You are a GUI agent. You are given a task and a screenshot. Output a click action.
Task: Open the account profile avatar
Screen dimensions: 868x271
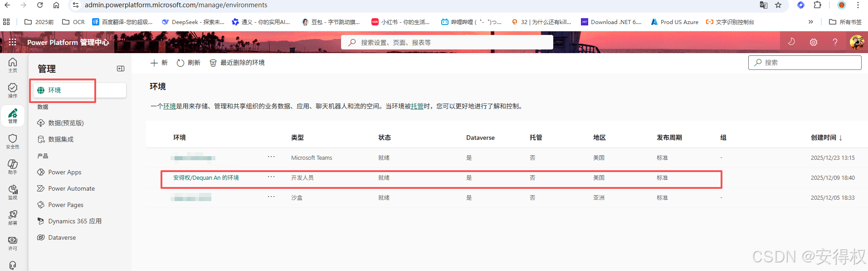857,42
